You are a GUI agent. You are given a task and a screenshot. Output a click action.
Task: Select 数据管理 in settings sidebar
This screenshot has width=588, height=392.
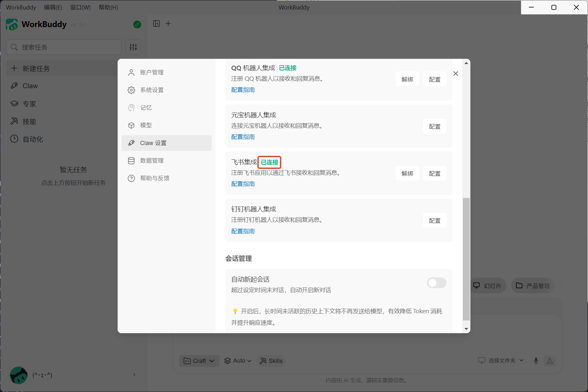tap(152, 161)
